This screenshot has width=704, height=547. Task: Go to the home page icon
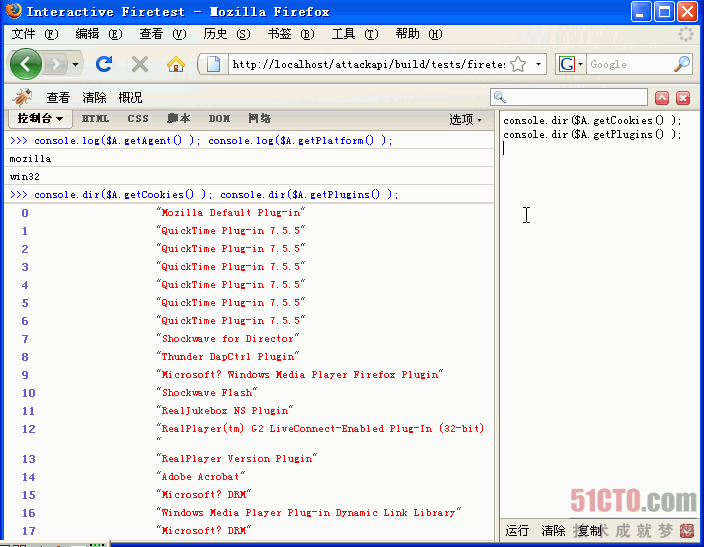(176, 65)
